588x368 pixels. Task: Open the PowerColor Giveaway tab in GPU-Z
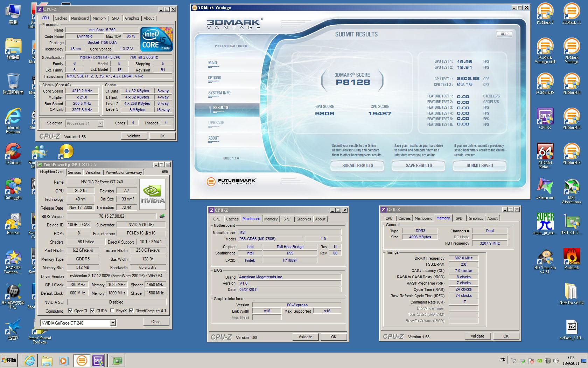click(x=124, y=172)
